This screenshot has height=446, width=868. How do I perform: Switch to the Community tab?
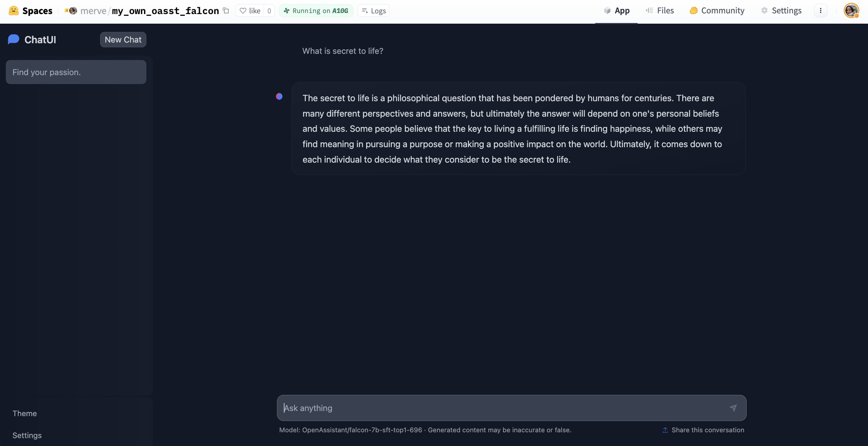tap(717, 11)
